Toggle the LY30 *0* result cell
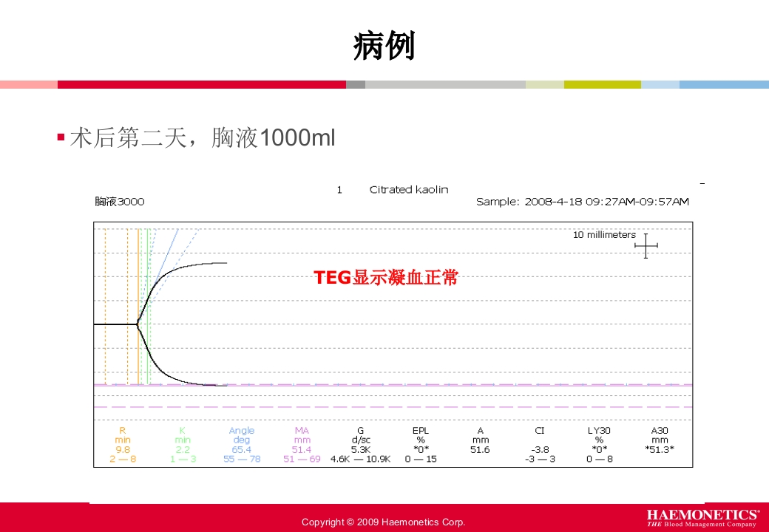Image resolution: width=769 pixels, height=532 pixels. (600, 448)
